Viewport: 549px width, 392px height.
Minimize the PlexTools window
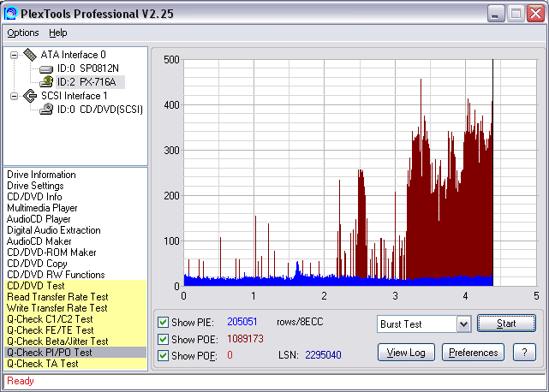(495, 14)
